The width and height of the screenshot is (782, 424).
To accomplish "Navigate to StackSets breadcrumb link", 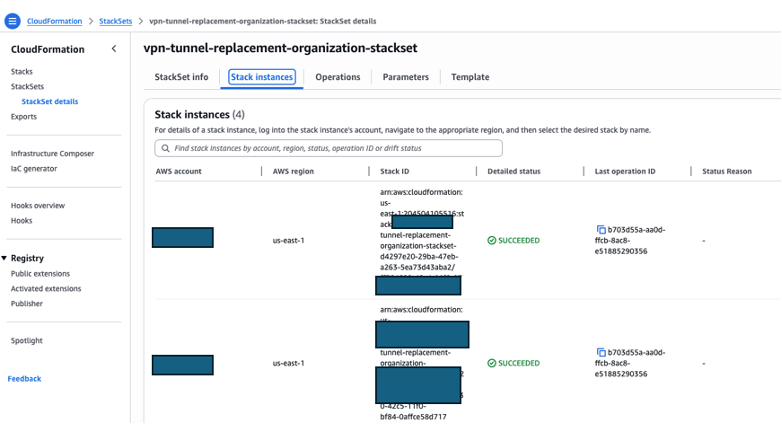I will tap(116, 21).
